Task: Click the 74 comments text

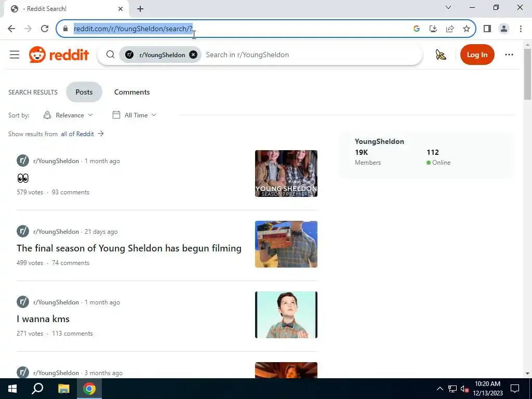Action: pos(71,263)
